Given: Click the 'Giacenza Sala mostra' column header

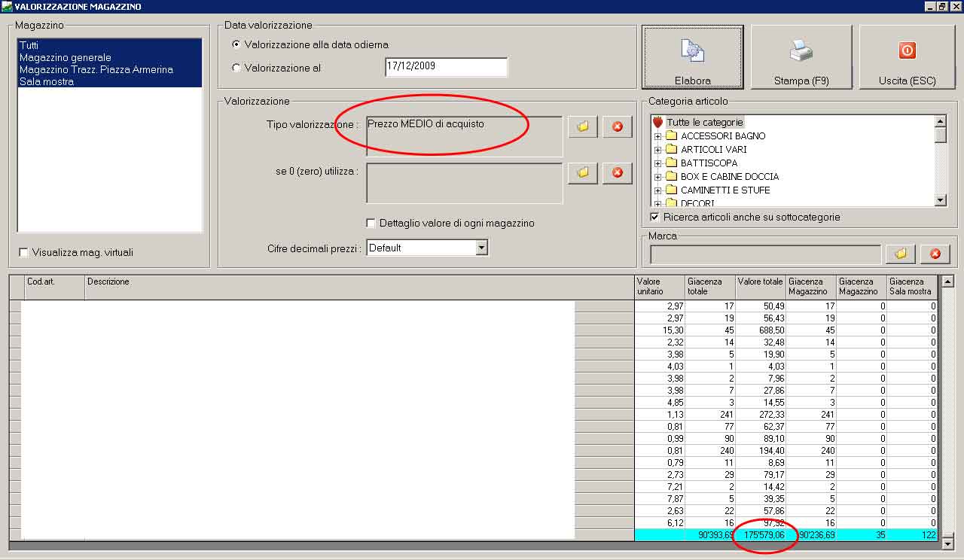Looking at the screenshot, I should pyautogui.click(x=912, y=288).
